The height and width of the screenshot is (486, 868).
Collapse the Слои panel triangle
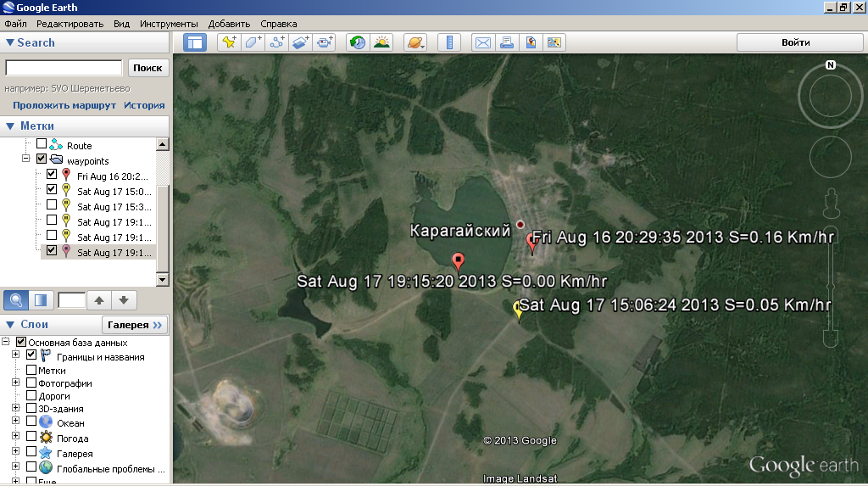(10, 325)
